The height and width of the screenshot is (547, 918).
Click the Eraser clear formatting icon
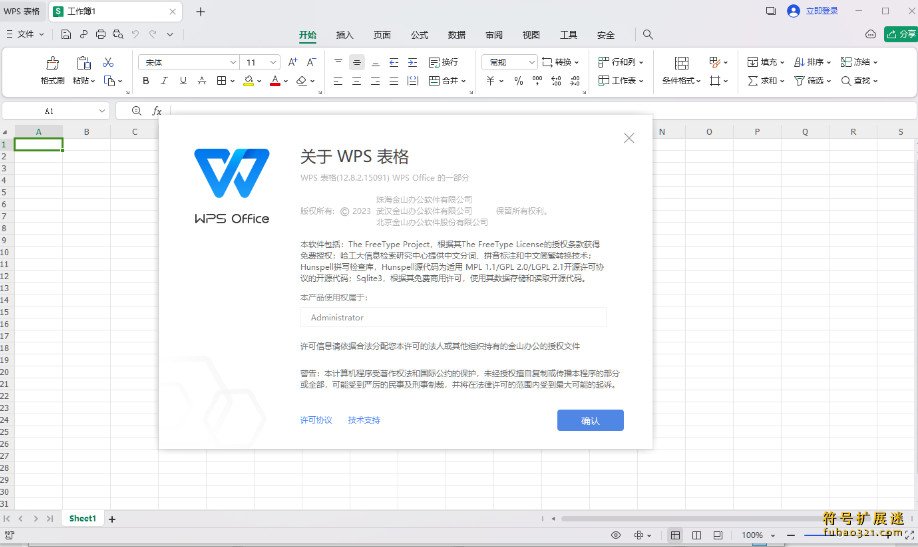click(302, 81)
